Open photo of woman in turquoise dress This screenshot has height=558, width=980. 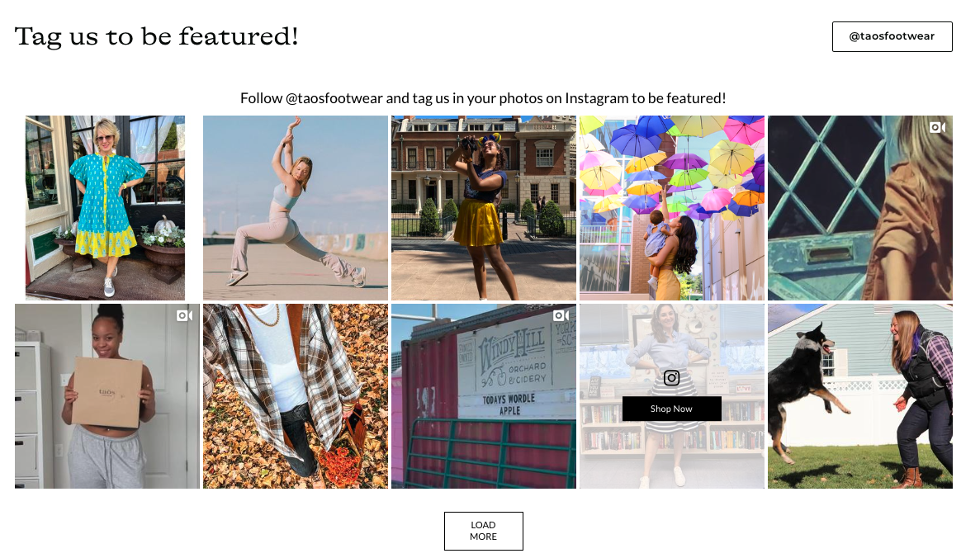[105, 208]
